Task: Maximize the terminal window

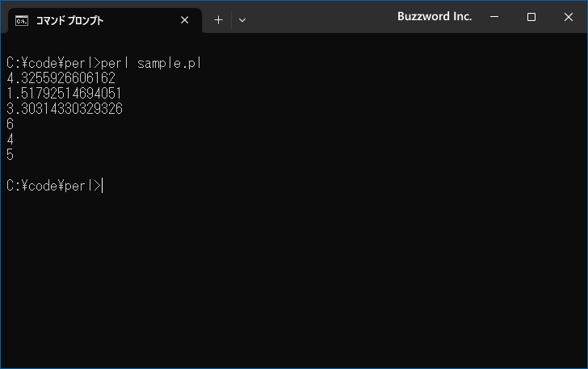Action: click(x=531, y=17)
